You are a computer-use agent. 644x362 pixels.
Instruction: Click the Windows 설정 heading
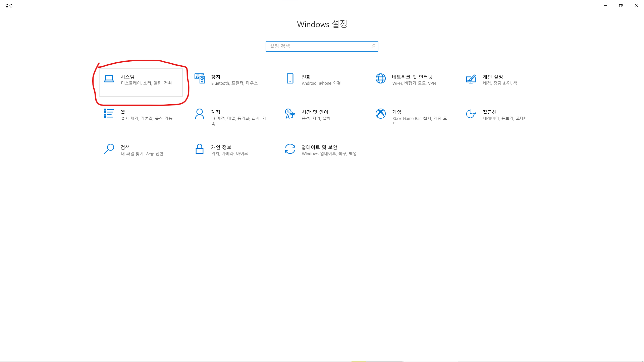tap(322, 24)
